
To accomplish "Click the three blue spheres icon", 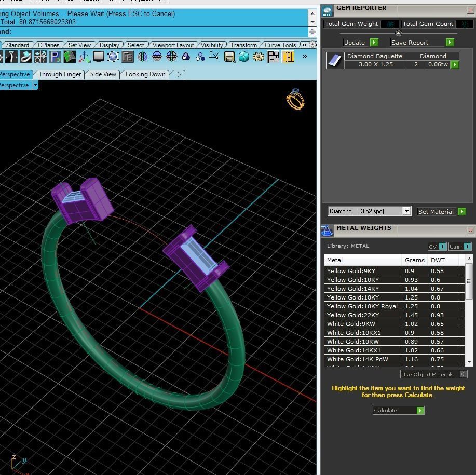I will [200, 57].
